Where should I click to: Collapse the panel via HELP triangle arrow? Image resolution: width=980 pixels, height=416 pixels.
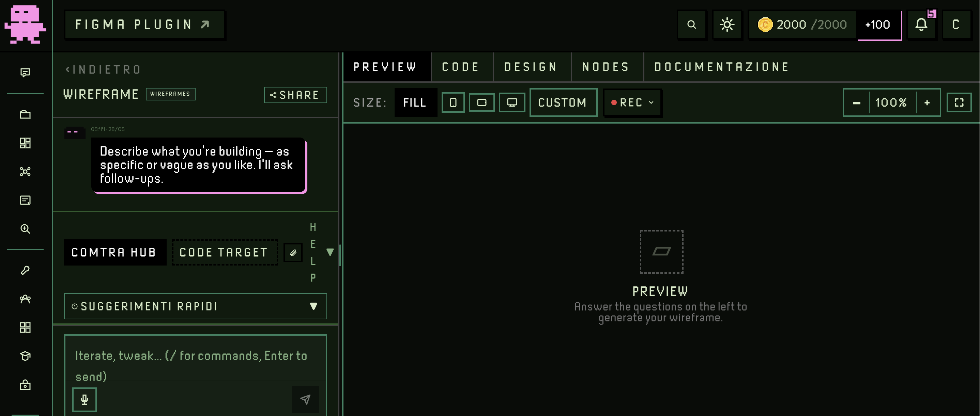(330, 252)
